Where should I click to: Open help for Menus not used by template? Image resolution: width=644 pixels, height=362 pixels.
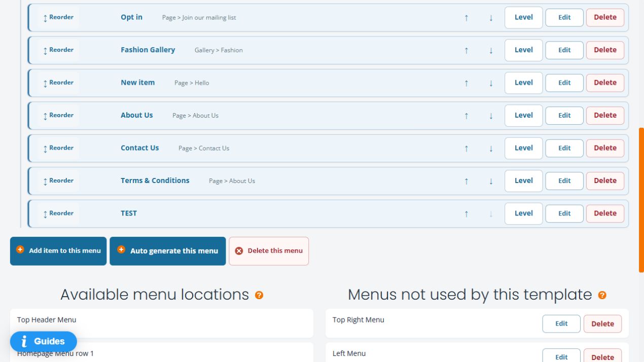pyautogui.click(x=602, y=295)
